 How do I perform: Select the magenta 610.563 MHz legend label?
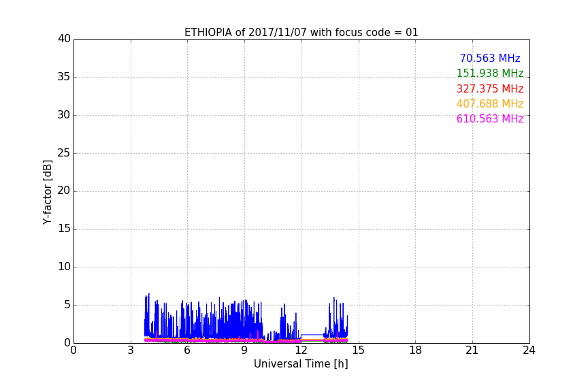click(490, 119)
